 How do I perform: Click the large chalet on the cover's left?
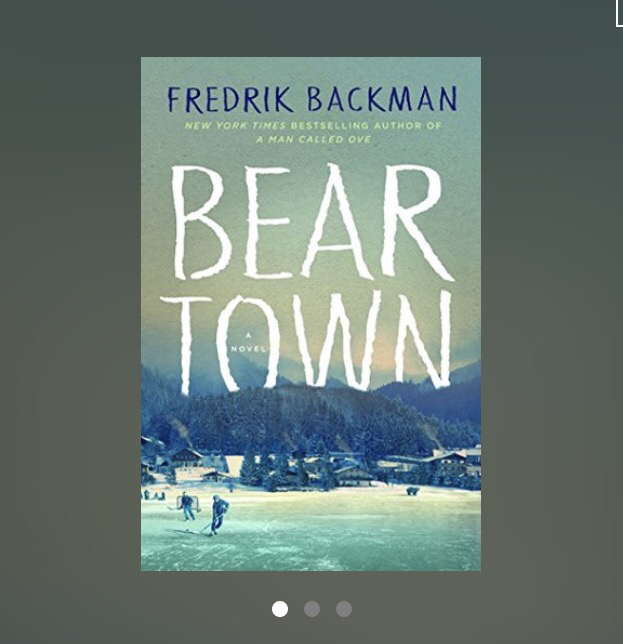tap(189, 460)
